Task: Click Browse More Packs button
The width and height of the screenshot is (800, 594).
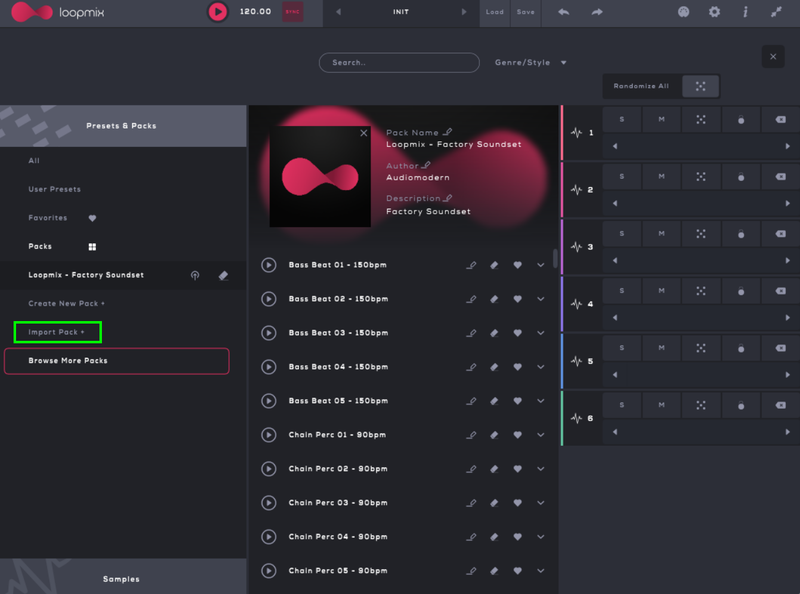Action: tap(117, 360)
